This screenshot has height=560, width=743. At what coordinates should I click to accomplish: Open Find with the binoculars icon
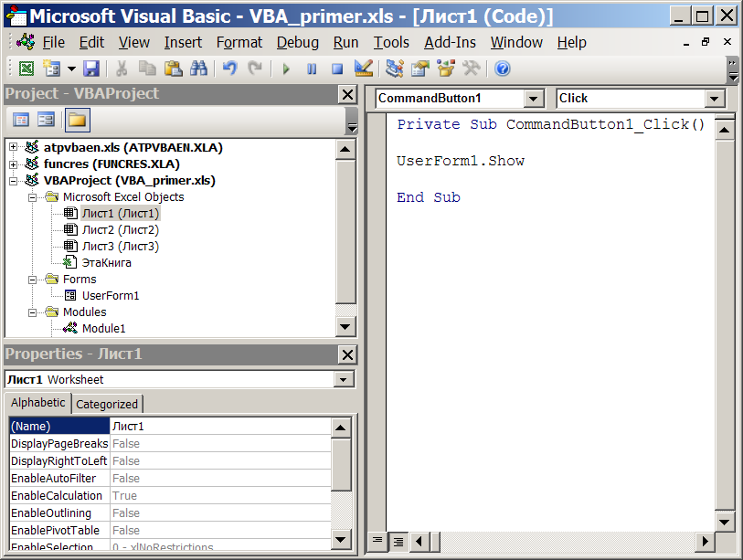click(198, 69)
